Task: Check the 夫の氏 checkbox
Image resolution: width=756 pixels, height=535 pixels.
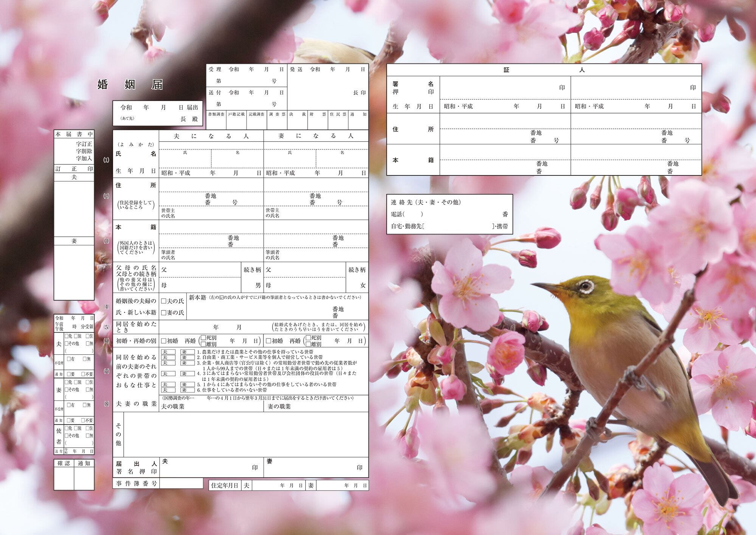Action: click(164, 301)
